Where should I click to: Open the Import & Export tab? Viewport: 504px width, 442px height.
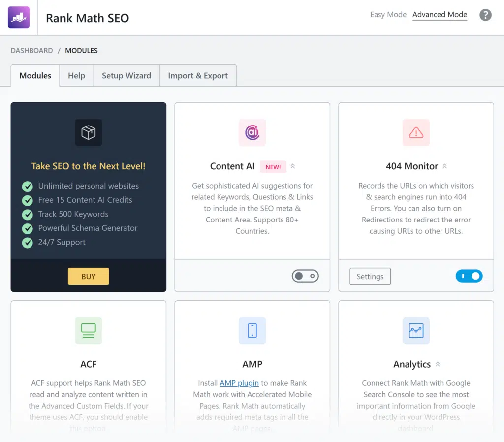[x=198, y=76]
